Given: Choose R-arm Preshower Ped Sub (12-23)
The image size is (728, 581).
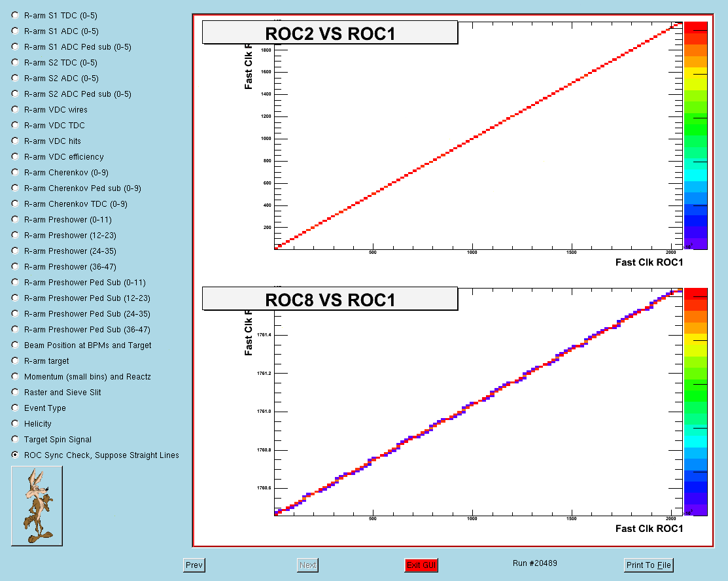Looking at the screenshot, I should (15, 298).
